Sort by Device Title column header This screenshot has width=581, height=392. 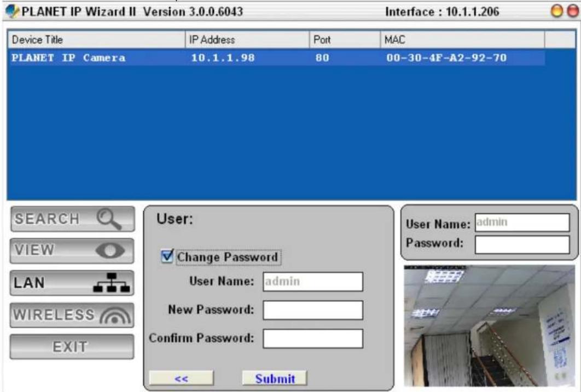[96, 39]
